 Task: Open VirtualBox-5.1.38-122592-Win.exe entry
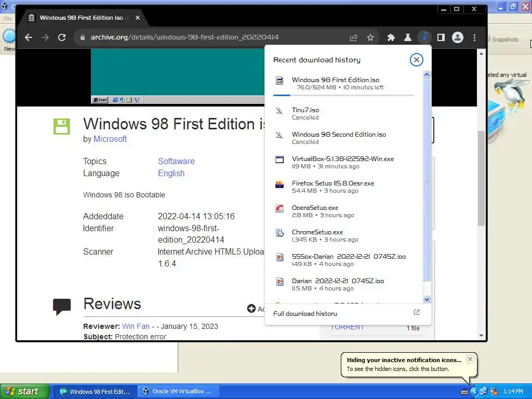344,162
